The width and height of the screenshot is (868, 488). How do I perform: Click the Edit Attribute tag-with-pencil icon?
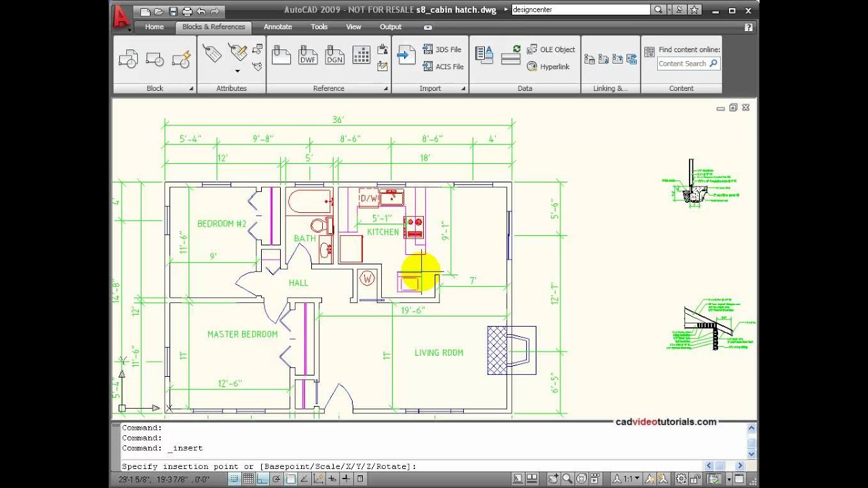237,52
